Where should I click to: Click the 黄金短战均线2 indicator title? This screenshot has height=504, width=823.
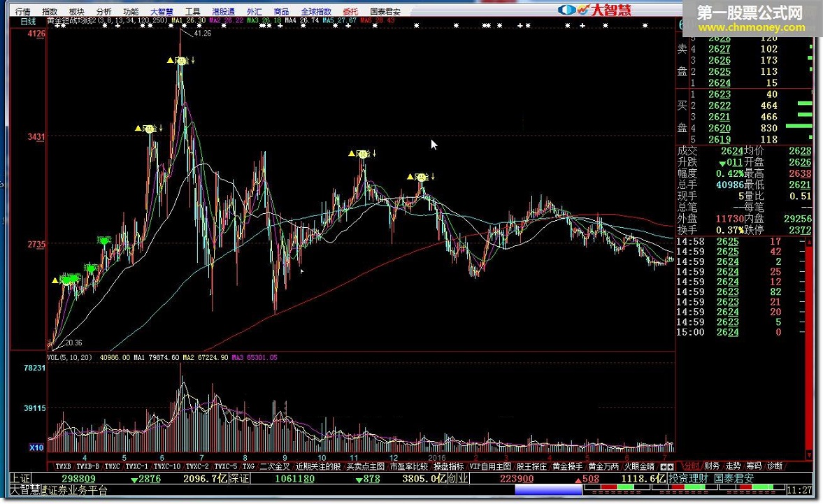coord(71,20)
